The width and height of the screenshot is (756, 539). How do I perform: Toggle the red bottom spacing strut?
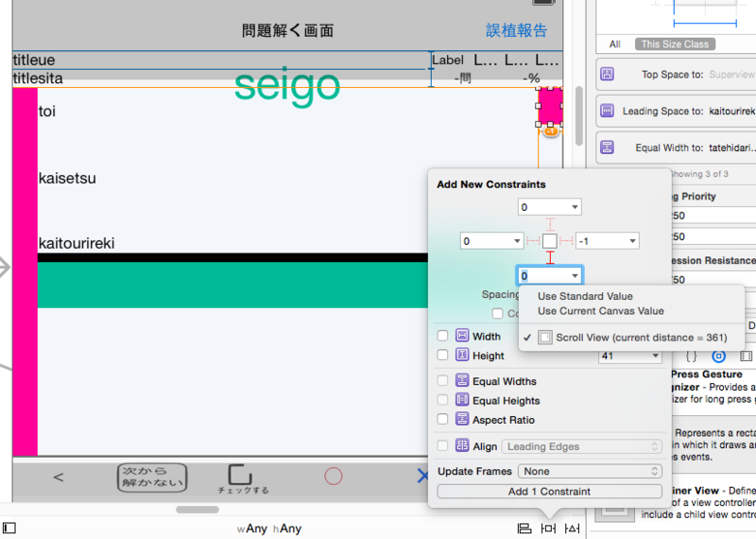[x=550, y=257]
